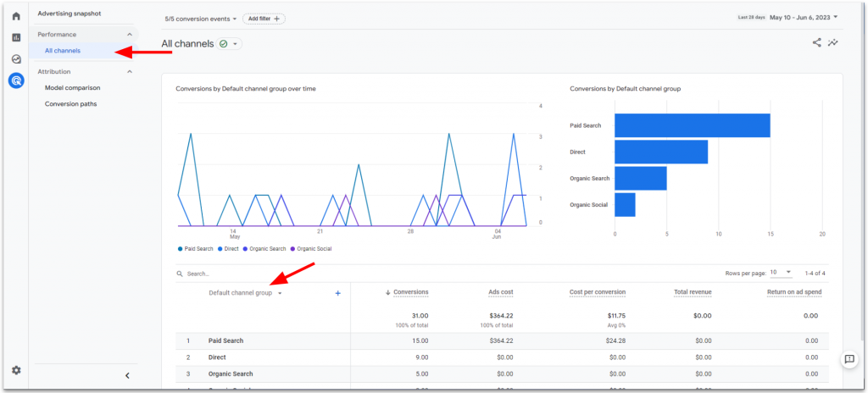
Task: Add dimension with the blue plus icon
Action: click(x=337, y=292)
